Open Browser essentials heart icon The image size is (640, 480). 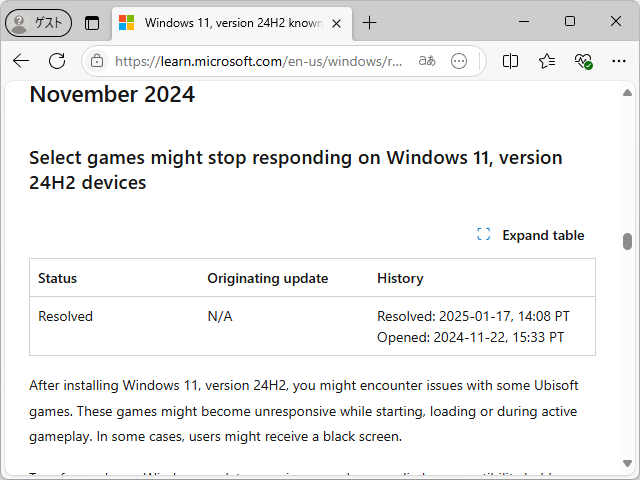583,61
